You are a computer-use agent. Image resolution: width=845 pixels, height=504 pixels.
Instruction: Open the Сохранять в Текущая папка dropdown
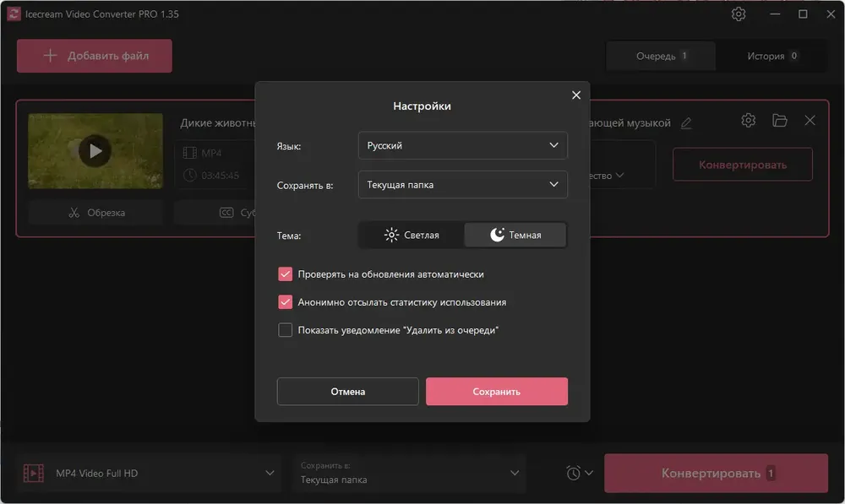[462, 185]
